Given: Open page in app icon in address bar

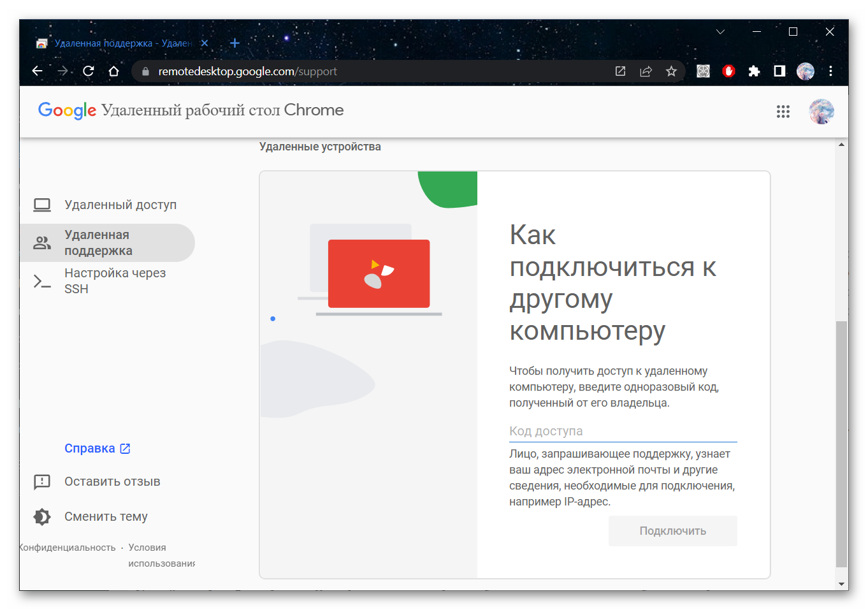Looking at the screenshot, I should point(620,71).
